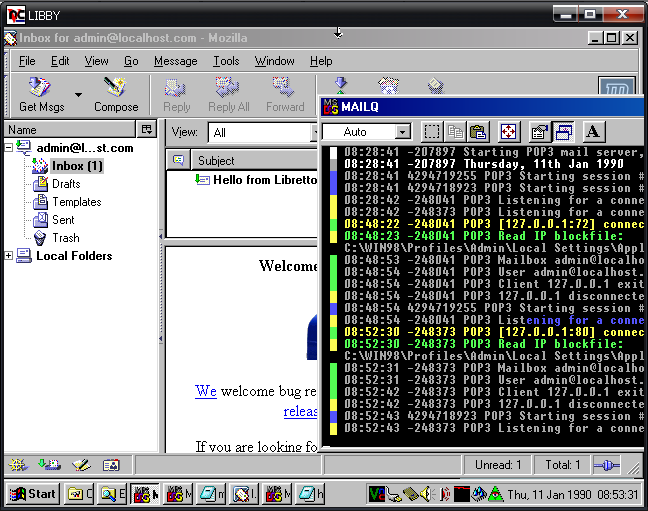Select the Sent folder
The height and width of the screenshot is (511, 648).
tap(63, 220)
